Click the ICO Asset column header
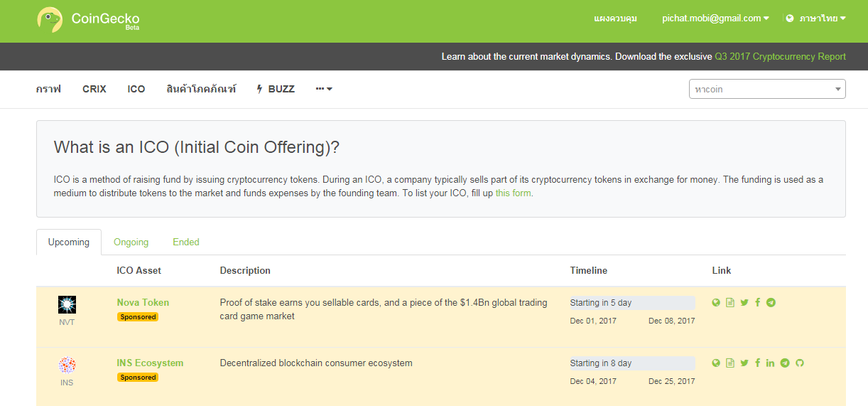Image resolution: width=868 pixels, height=406 pixels. pyautogui.click(x=139, y=270)
